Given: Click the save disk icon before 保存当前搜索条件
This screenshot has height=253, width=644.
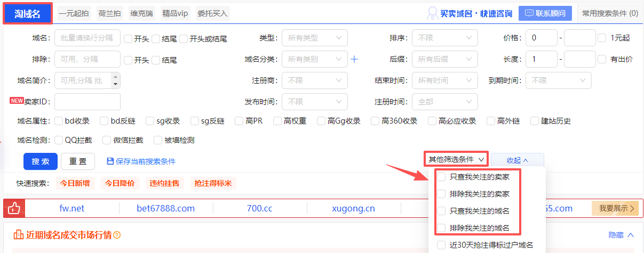Looking at the screenshot, I should point(110,161).
